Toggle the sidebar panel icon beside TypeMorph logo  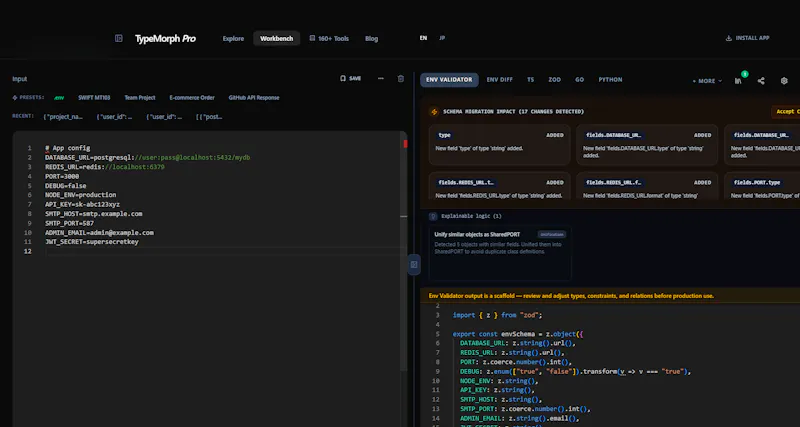point(118,38)
